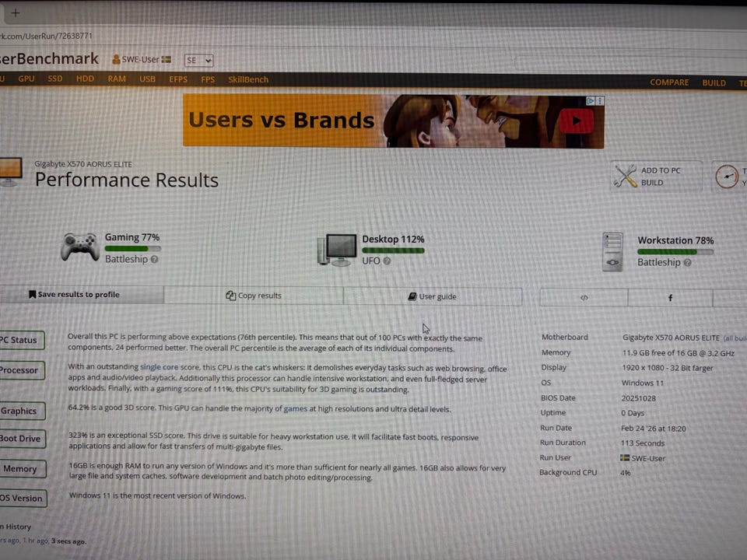This screenshot has height=560, width=747.
Task: Click the book icon on User guide
Action: (412, 296)
